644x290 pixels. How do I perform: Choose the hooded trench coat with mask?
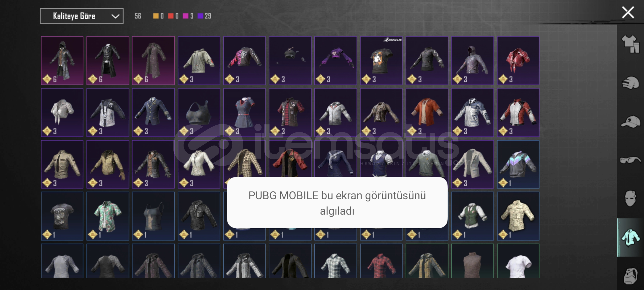[62, 61]
